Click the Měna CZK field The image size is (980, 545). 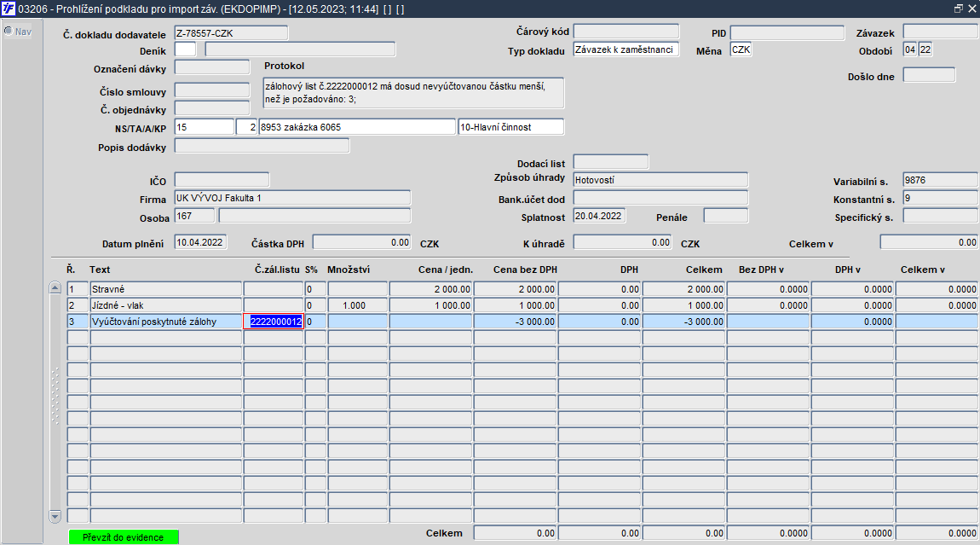741,49
